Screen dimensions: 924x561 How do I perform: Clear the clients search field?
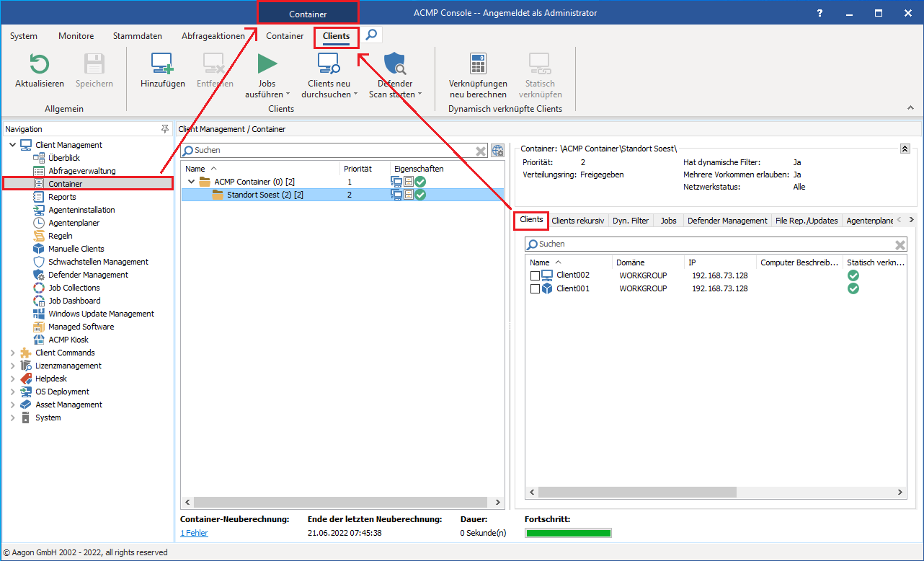click(900, 244)
